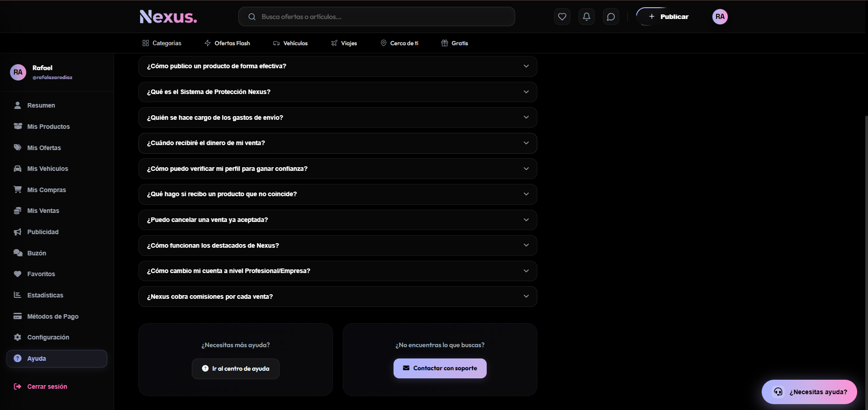Click the Mis Ofertas tag icon
This screenshot has width=868, height=410.
coord(18,148)
